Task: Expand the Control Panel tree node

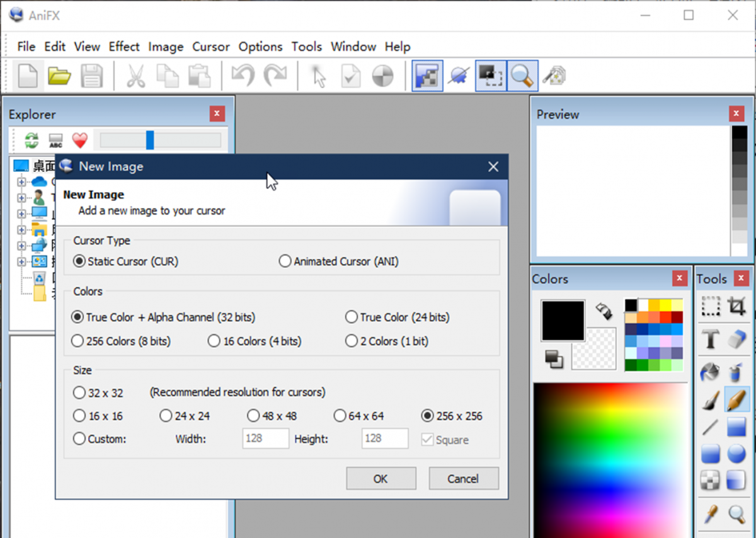Action: (21, 261)
